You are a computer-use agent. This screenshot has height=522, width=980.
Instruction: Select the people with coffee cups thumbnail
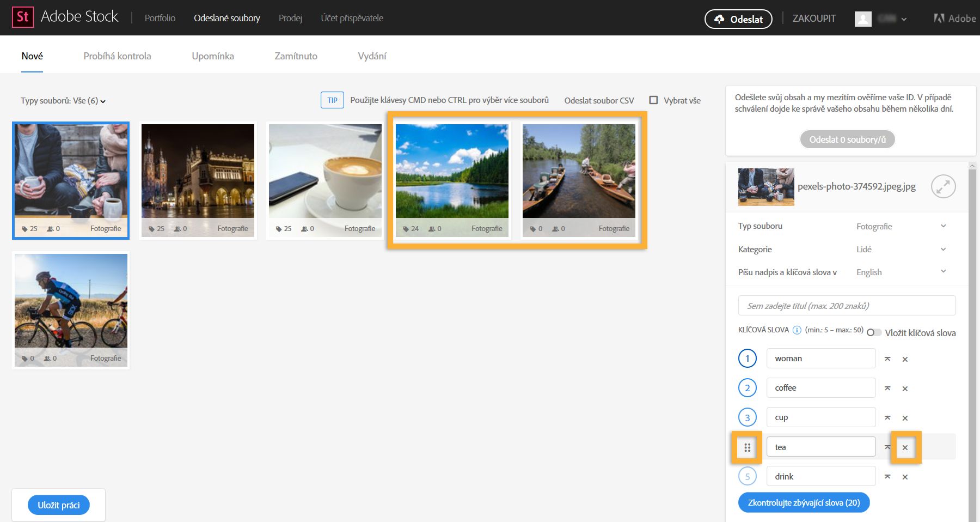pos(71,180)
